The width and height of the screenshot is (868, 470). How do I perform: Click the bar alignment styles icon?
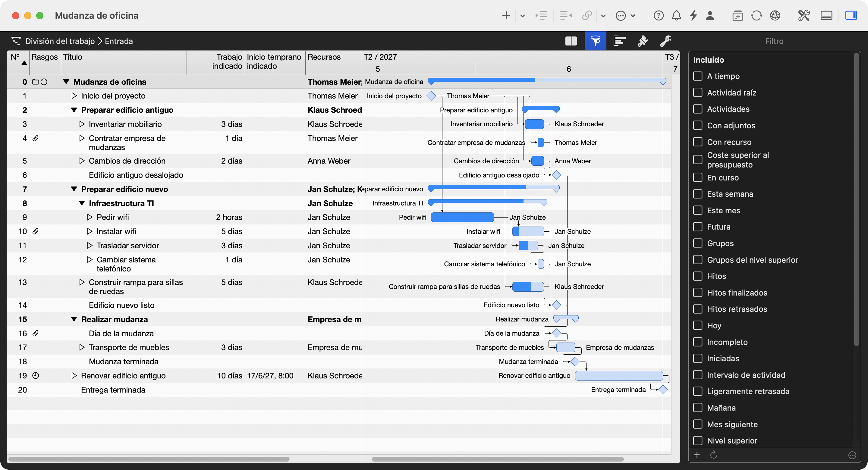[619, 41]
